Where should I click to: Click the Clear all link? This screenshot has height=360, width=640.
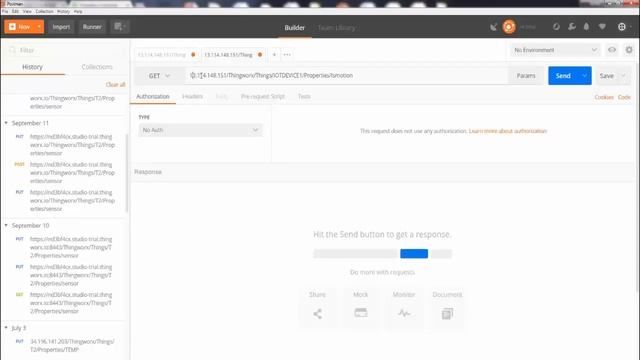point(116,84)
